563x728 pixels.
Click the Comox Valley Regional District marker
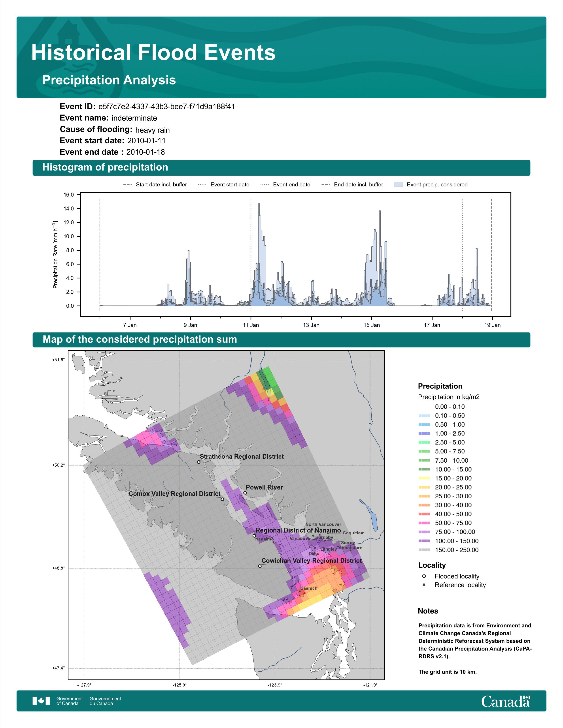pyautogui.click(x=223, y=499)
